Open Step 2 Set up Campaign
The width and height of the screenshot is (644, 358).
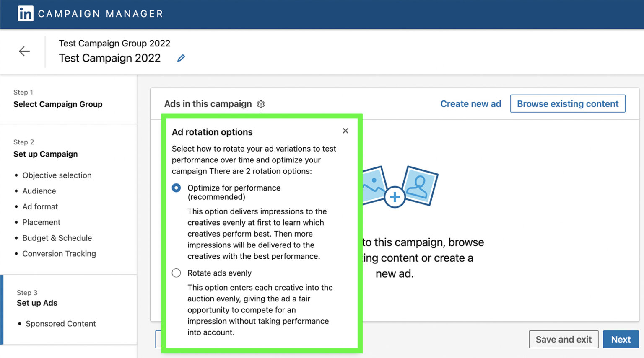pos(45,149)
